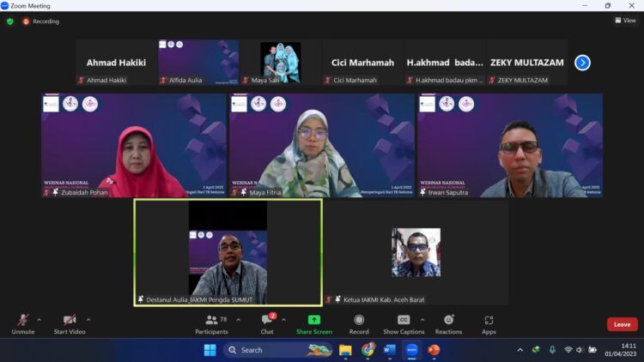Open the Chat panel
644x362 pixels.
click(x=267, y=324)
